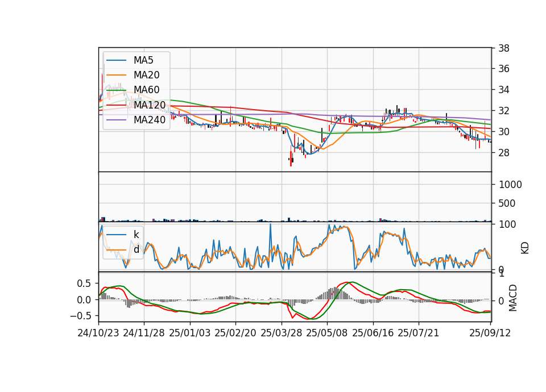The image size is (546, 392).
Task: Click the price axis value 36
Action: click(504, 69)
